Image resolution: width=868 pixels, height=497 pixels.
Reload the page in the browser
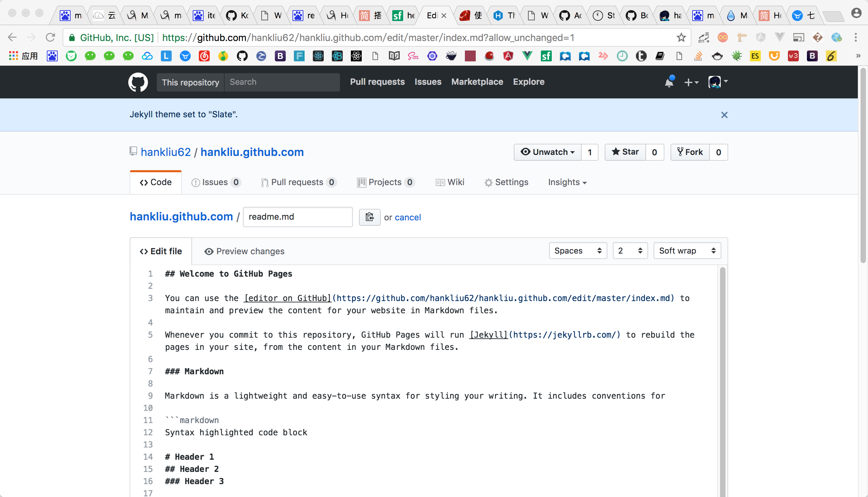click(x=51, y=37)
